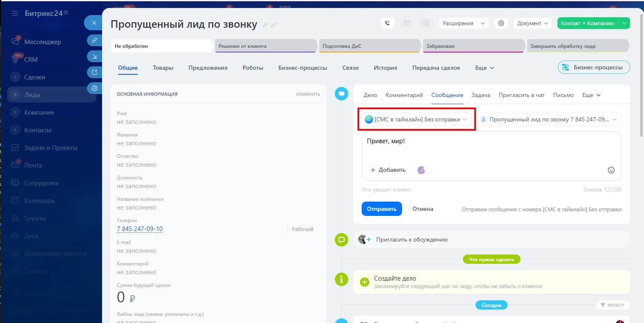Viewport: 644px width, 323px height.
Task: Expand the Расширения dropdown
Action: coord(483,24)
